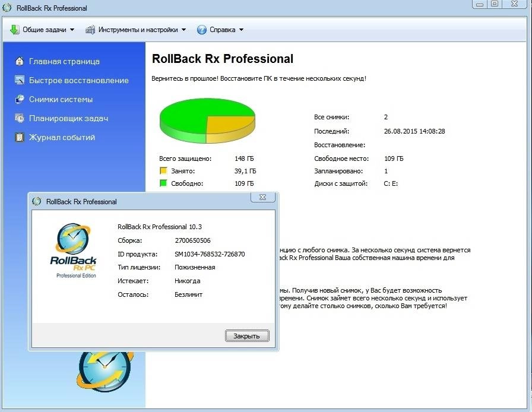Click the RollBack Rx Professional page heading
532x412 pixels.
223,59
